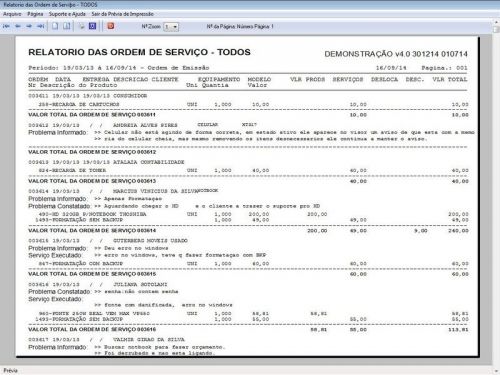The image size is (500, 375).
Task: Open the Nº Zoom dropdown
Action: (x=171, y=27)
